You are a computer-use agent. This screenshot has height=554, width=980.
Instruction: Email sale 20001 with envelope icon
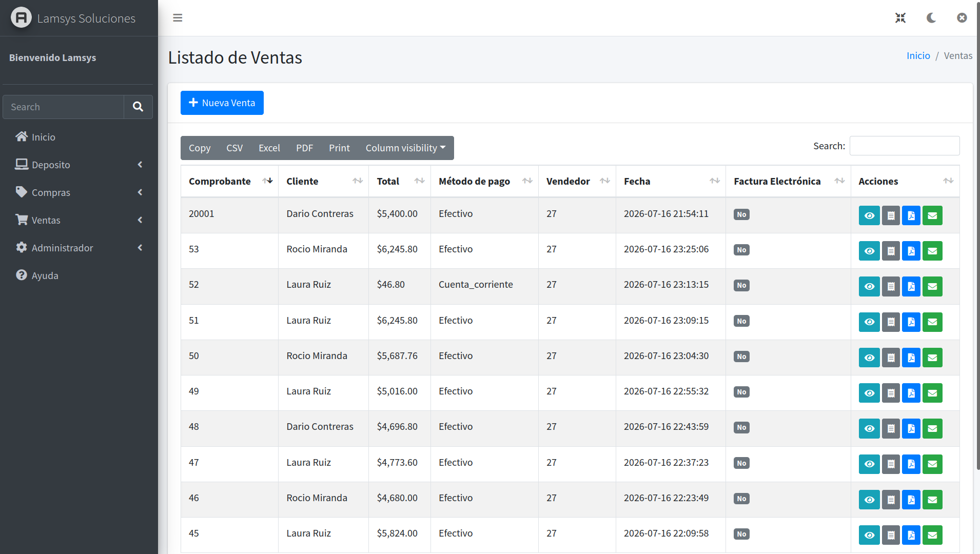[x=932, y=215]
